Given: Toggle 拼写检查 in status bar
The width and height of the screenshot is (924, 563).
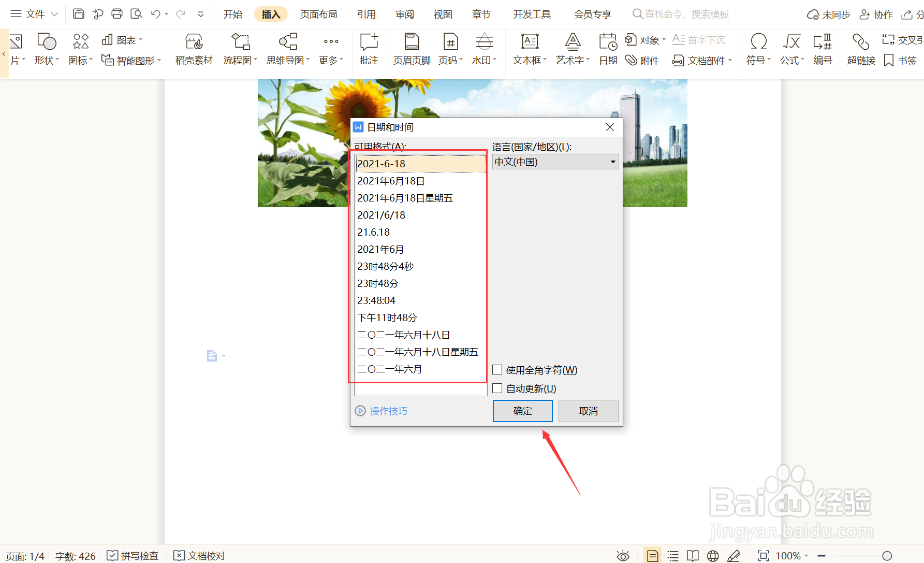Looking at the screenshot, I should [x=133, y=556].
